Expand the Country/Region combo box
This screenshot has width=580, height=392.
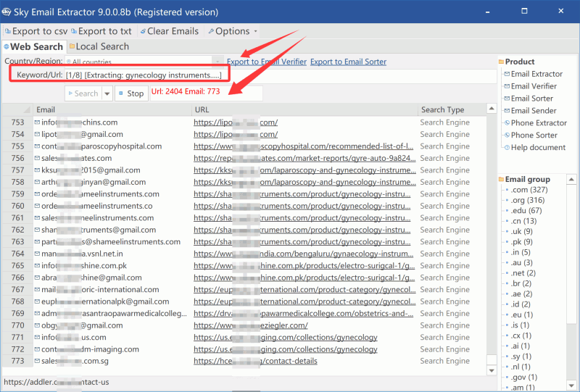[217, 62]
